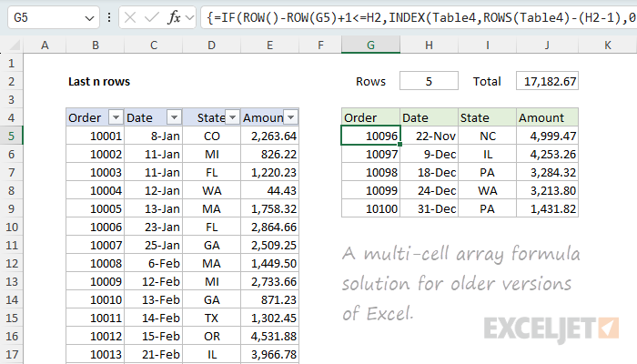This screenshot has height=364, width=637.
Task: Select the NC state cell
Action: click(x=487, y=136)
